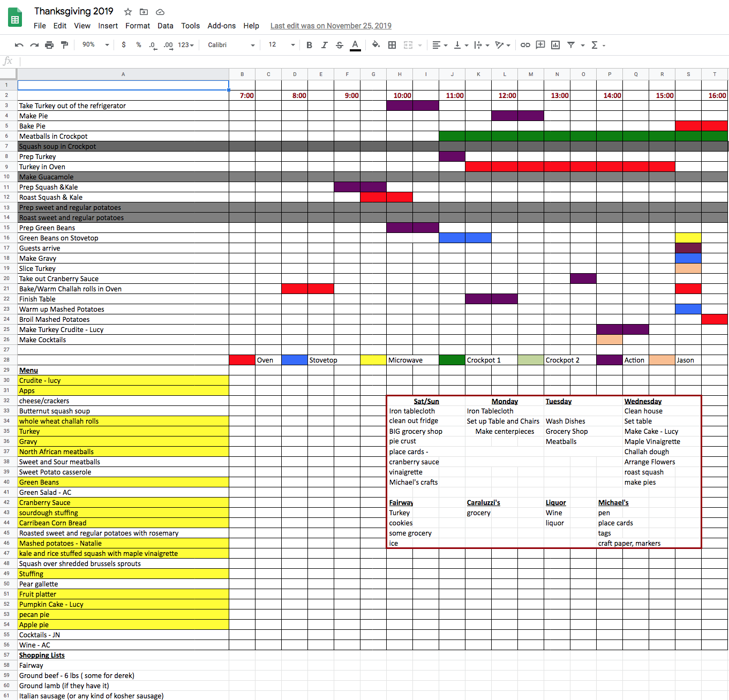Click the undo icon

pos(19,45)
